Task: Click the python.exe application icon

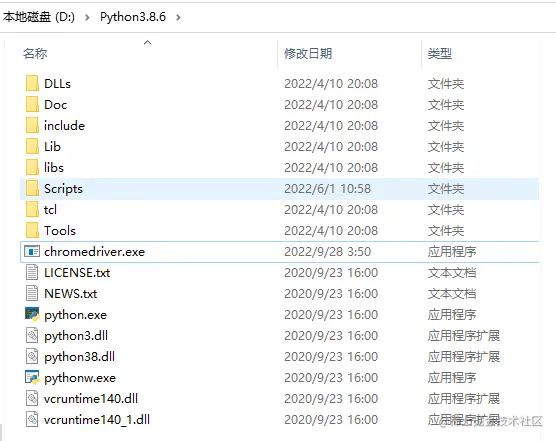Action: tap(32, 314)
